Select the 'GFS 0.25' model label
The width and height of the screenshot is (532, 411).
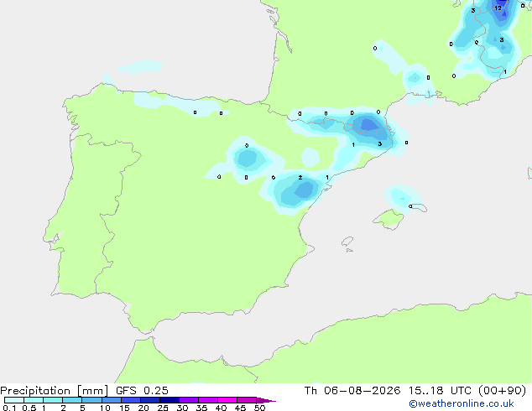142,391
